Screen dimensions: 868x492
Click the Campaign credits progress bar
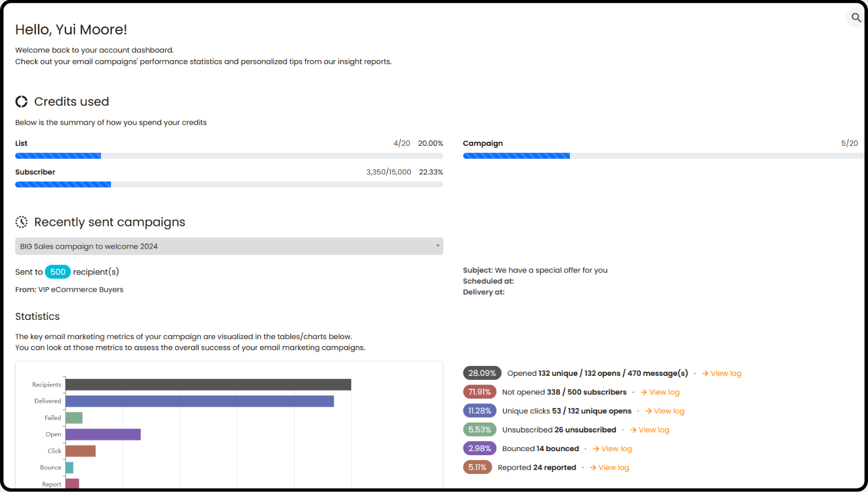[662, 156]
